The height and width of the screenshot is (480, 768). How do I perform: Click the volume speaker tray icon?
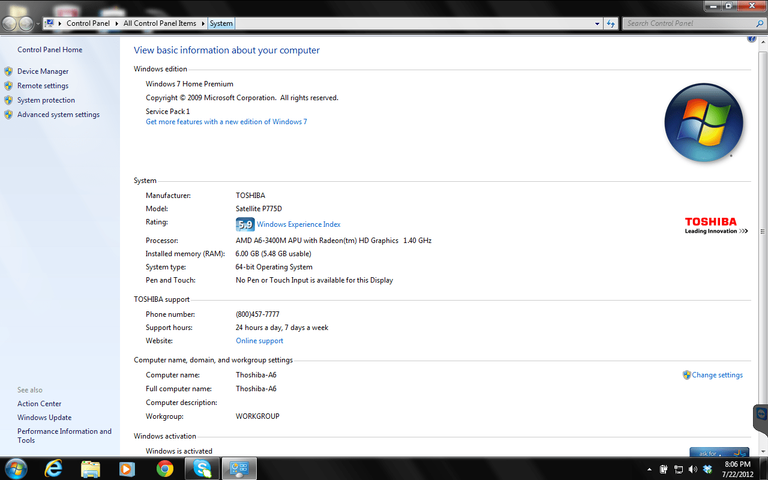point(693,469)
